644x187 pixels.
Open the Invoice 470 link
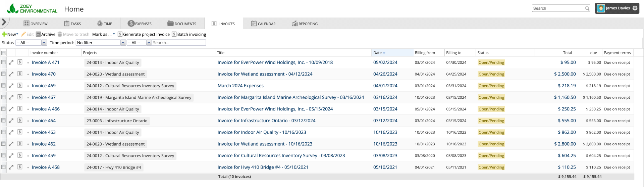44,74
